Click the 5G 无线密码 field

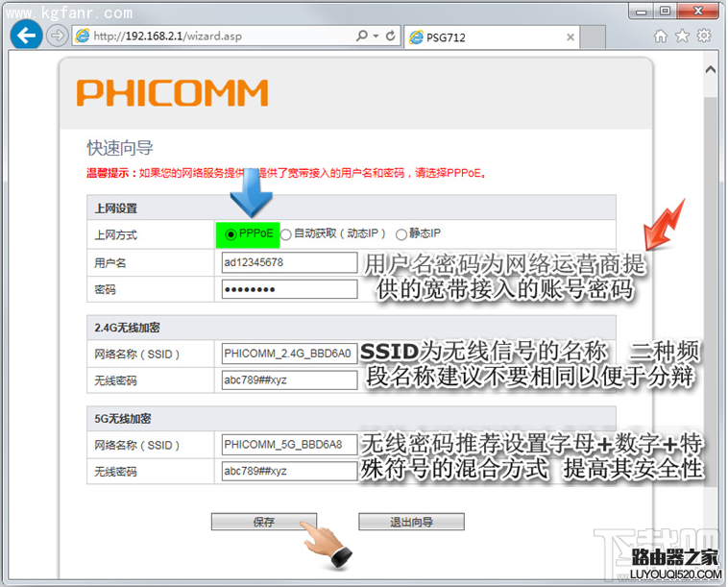[x=289, y=471]
